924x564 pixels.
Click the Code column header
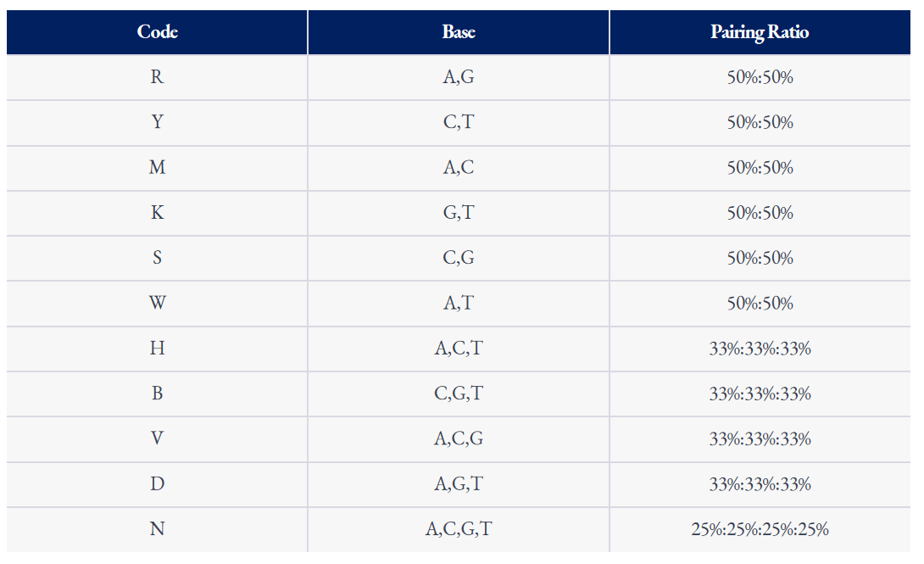pos(157,32)
